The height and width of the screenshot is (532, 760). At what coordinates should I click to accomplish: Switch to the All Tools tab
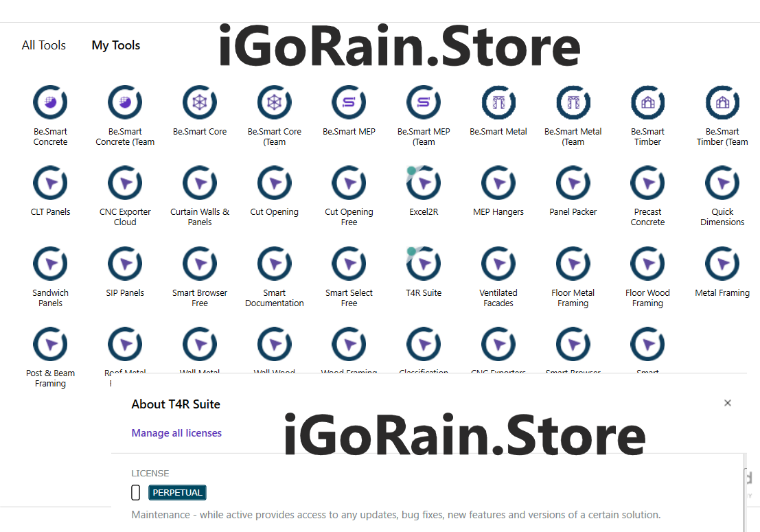[44, 45]
